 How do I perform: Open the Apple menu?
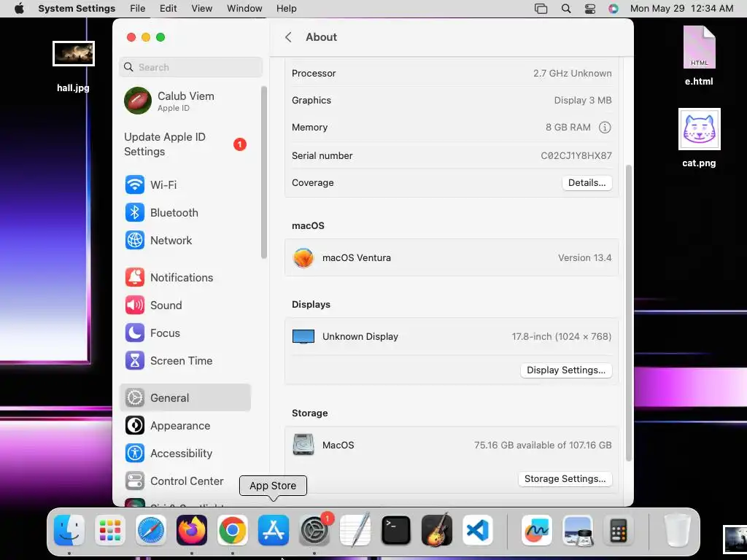19,9
